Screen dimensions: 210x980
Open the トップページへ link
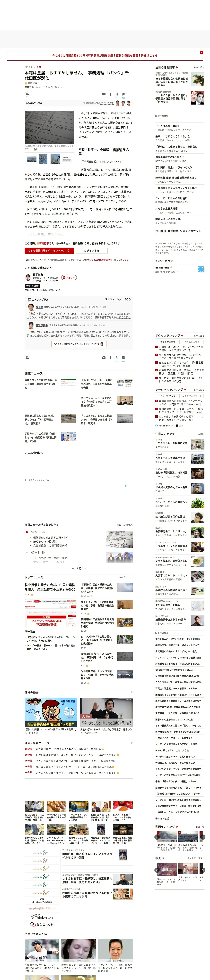(x=126, y=578)
